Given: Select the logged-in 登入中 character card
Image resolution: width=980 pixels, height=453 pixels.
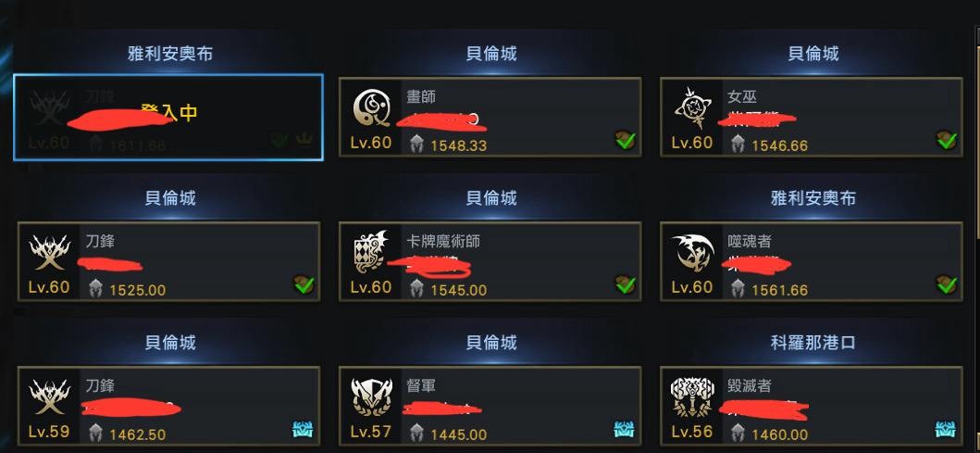Looking at the screenshot, I should (168, 117).
